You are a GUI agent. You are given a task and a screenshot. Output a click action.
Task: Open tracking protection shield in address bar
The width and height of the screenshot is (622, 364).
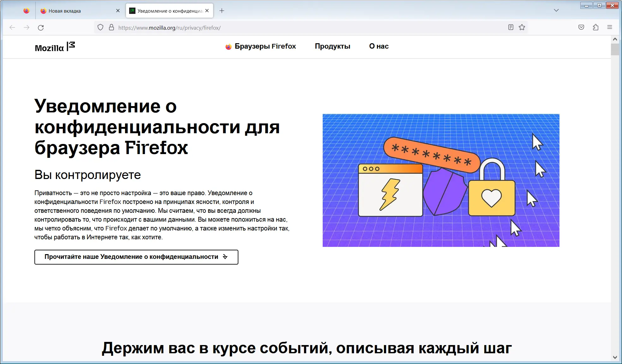pos(100,27)
